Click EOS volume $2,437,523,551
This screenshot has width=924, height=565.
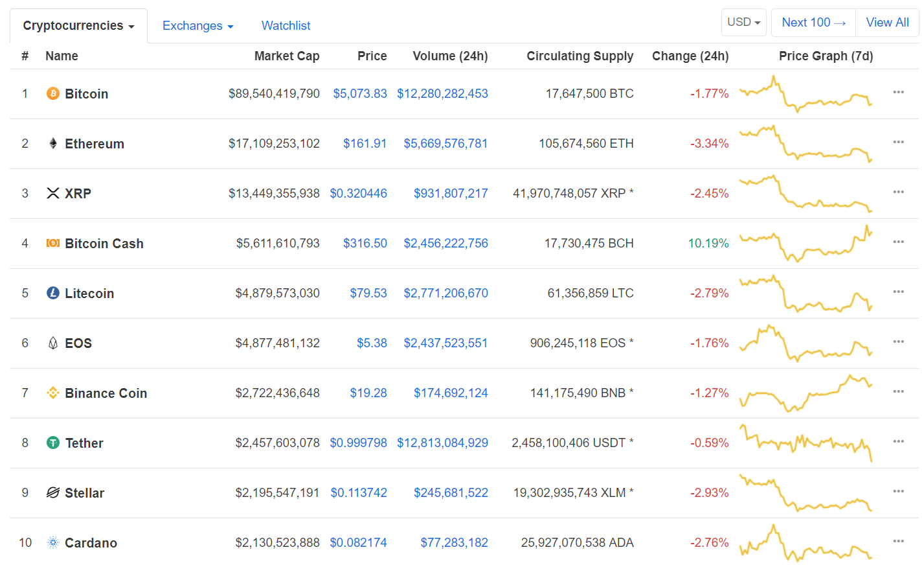click(445, 343)
